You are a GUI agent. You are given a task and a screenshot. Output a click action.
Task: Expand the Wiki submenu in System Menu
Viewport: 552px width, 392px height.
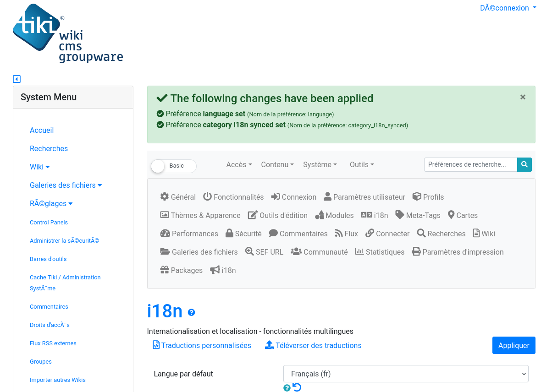[x=40, y=167]
